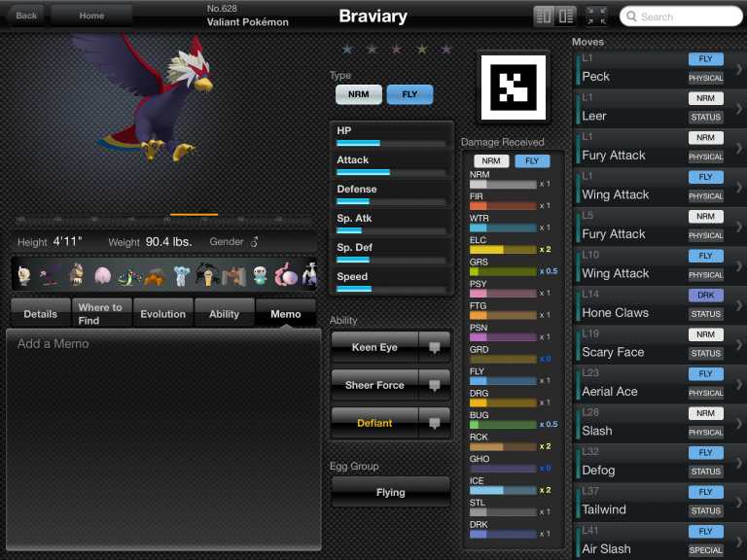Open the Details tab
The image size is (747, 560).
[x=41, y=313]
